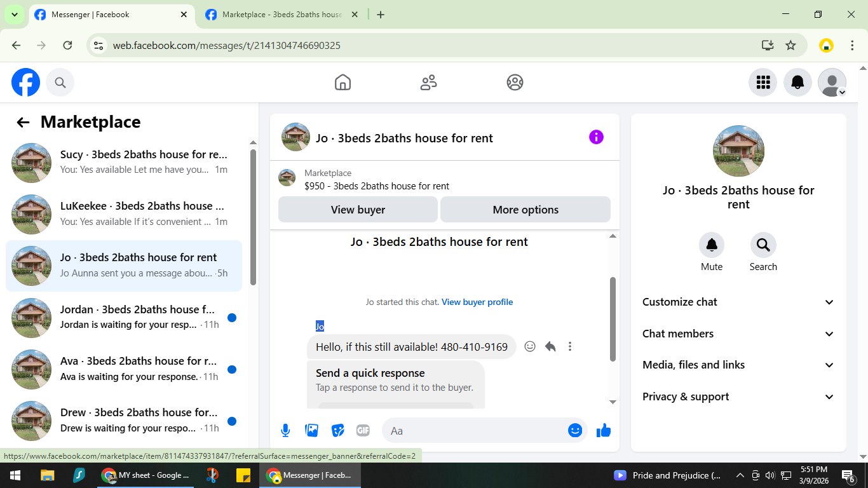The height and width of the screenshot is (488, 868).
Task: Open the Groups icon in top navigation
Action: (515, 83)
